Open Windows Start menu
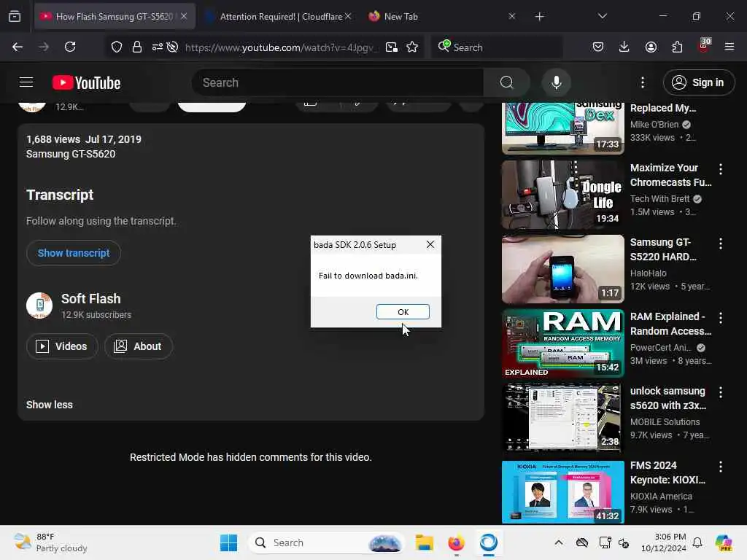This screenshot has height=560, width=747. (x=228, y=542)
